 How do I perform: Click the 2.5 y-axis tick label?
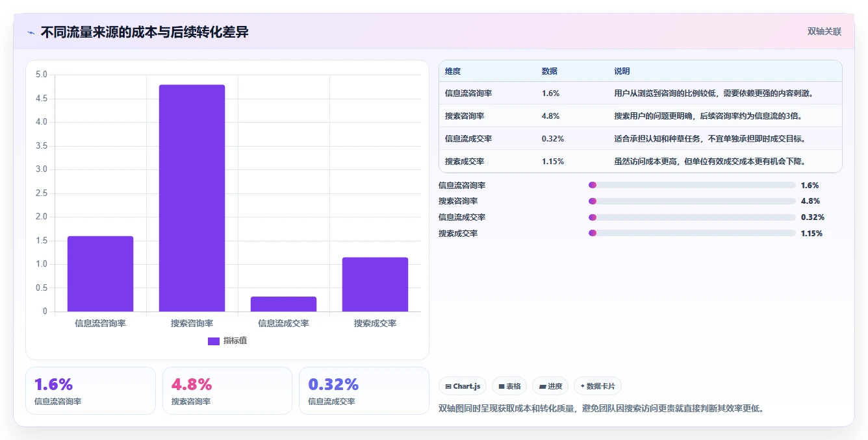[42, 193]
